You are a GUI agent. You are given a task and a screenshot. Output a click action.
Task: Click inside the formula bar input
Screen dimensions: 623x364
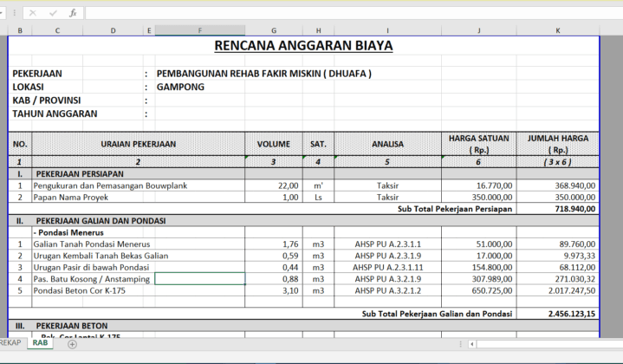347,13
